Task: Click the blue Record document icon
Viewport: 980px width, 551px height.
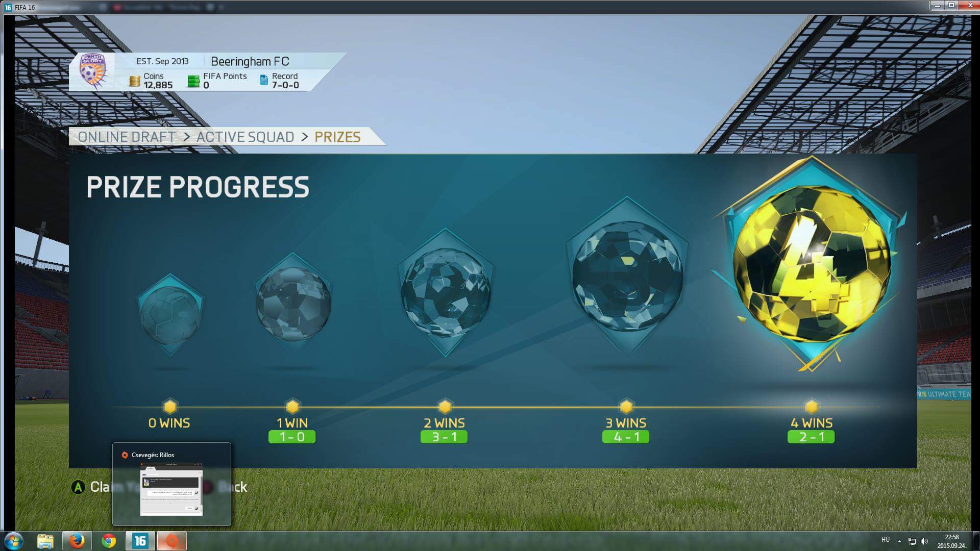Action: point(264,80)
